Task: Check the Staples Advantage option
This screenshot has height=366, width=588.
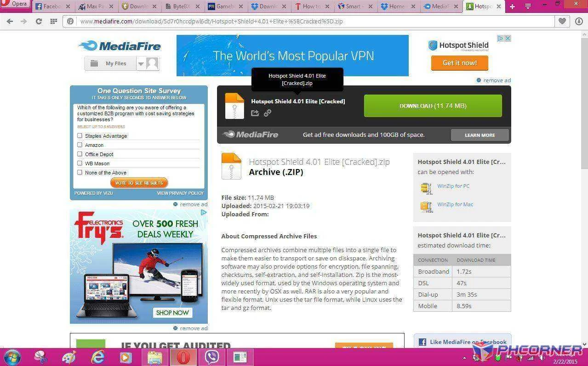Action: click(x=80, y=135)
